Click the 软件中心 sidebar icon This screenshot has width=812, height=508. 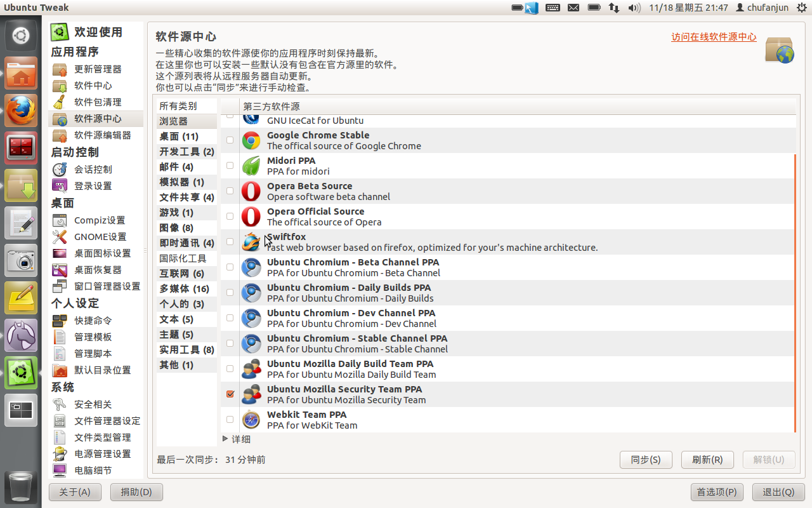(60, 86)
